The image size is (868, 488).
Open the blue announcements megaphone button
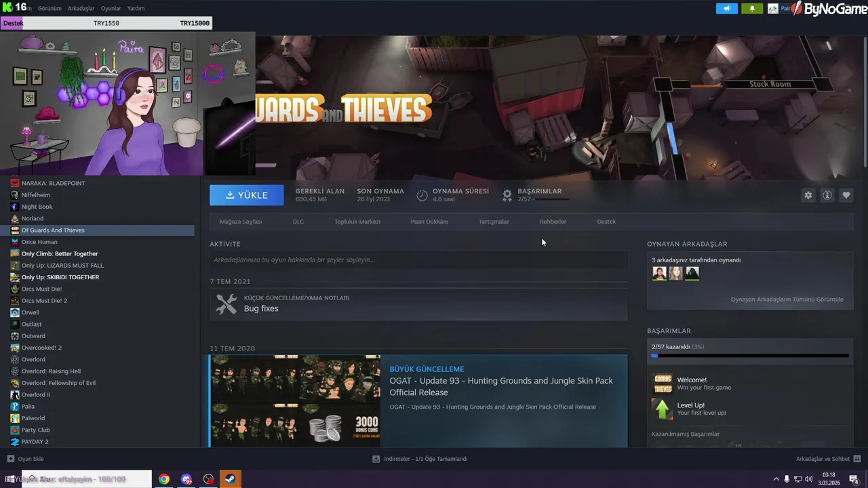[727, 9]
